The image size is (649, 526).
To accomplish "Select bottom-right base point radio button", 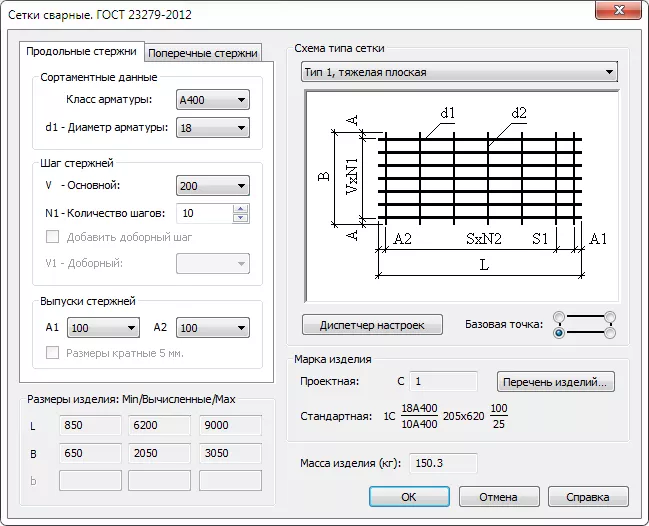I will coord(609,333).
